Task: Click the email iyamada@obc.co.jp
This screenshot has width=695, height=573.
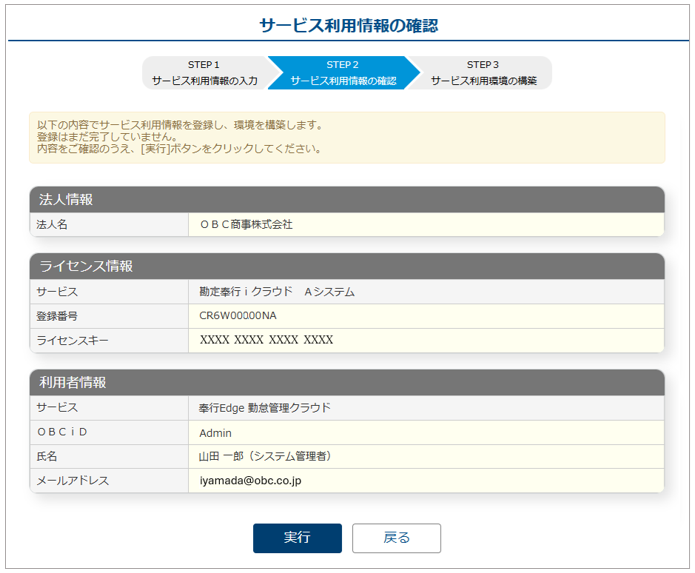Action: point(250,481)
